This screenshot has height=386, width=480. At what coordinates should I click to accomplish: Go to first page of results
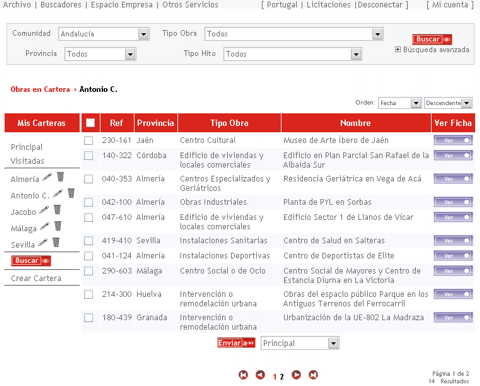pyautogui.click(x=243, y=375)
